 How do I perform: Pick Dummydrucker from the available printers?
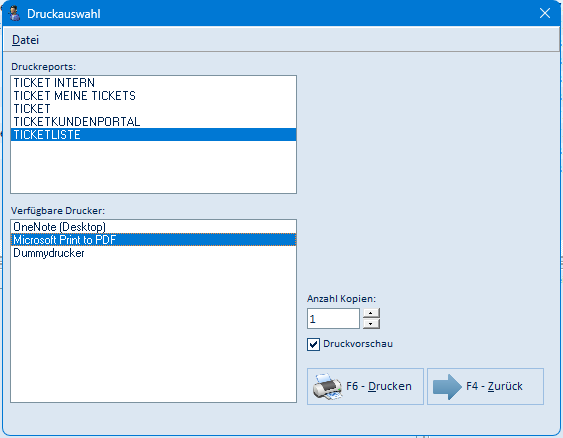click(153, 253)
